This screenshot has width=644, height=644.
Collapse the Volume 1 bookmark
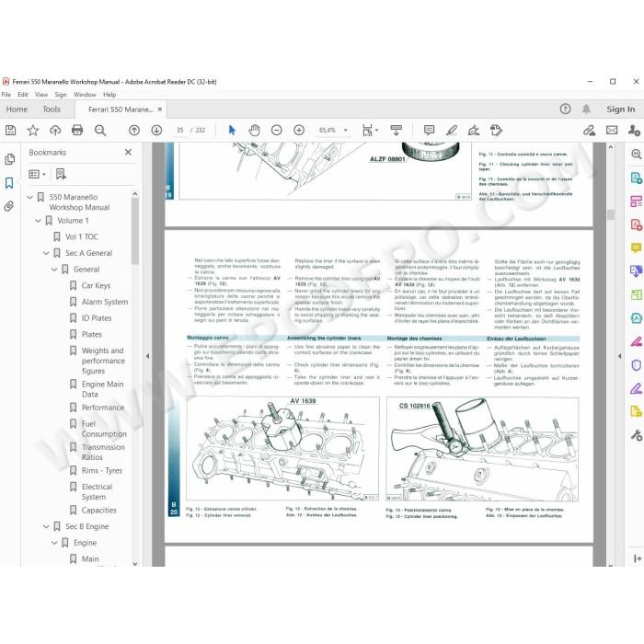point(39,221)
